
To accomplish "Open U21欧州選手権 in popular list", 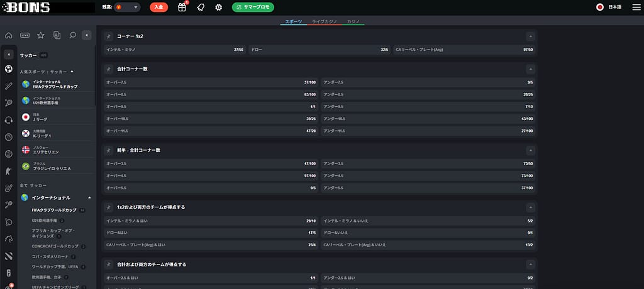I will 57,101.
